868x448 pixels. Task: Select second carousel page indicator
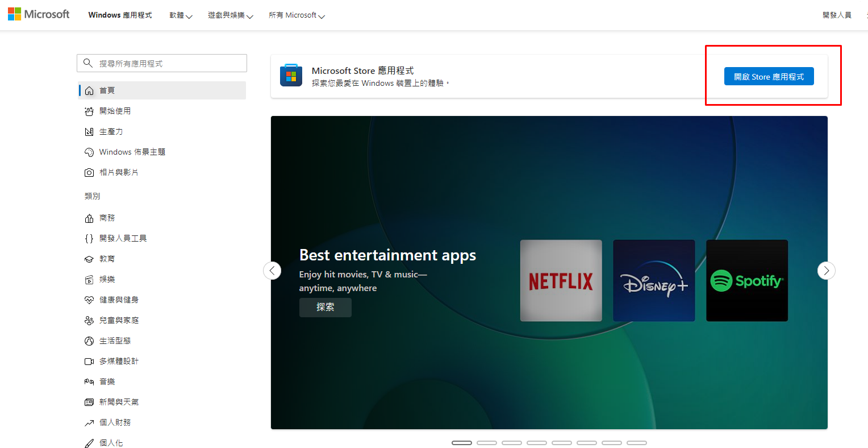click(x=487, y=443)
